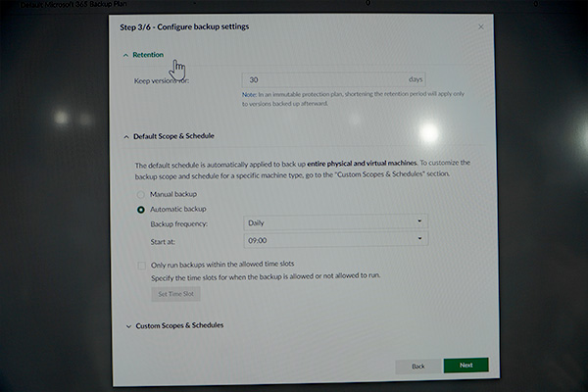Expand the Custom Scopes & Schedules chevron
Screen dimensions: 588x392
128,326
